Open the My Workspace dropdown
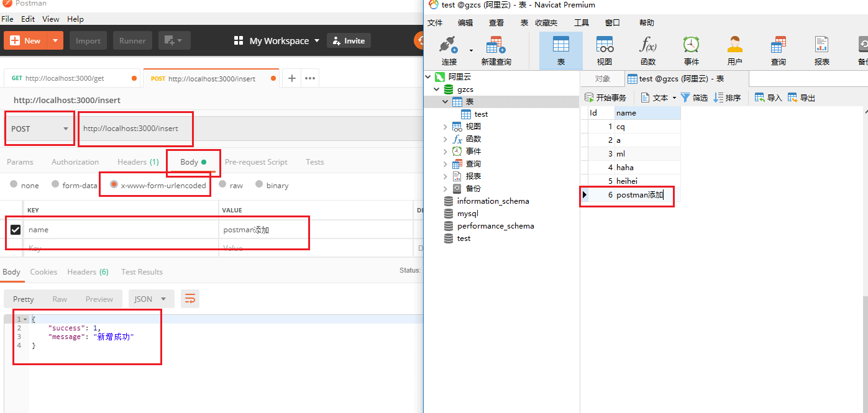The width and height of the screenshot is (868, 413). pos(277,41)
